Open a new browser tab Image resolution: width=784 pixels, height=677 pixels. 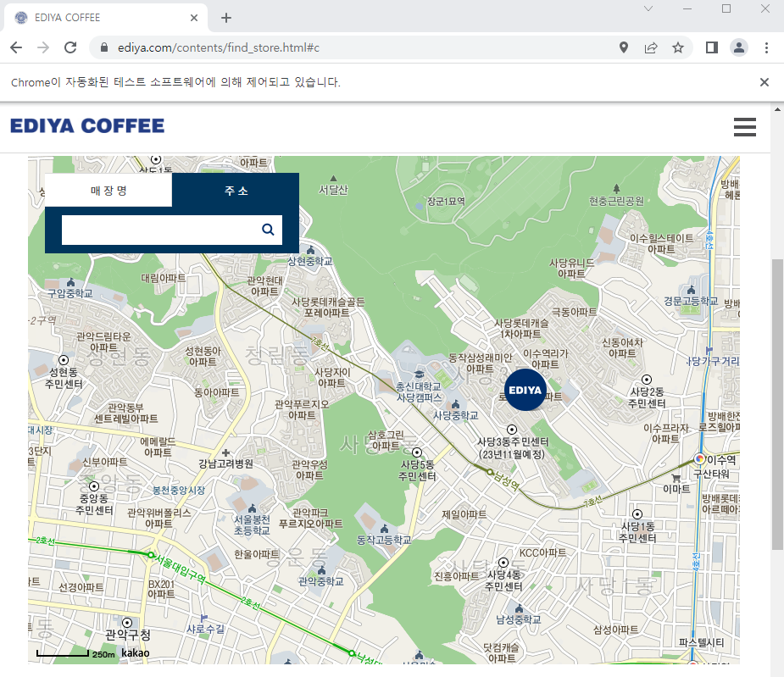[226, 18]
